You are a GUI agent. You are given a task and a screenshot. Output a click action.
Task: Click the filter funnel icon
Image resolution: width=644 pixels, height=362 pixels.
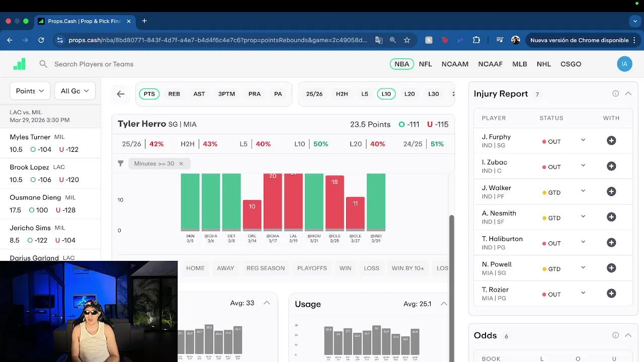120,163
